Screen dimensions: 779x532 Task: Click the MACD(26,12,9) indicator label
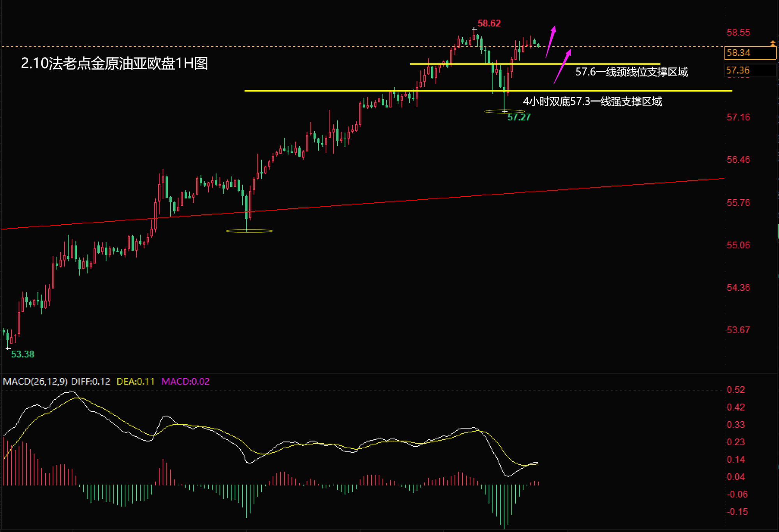click(x=35, y=381)
